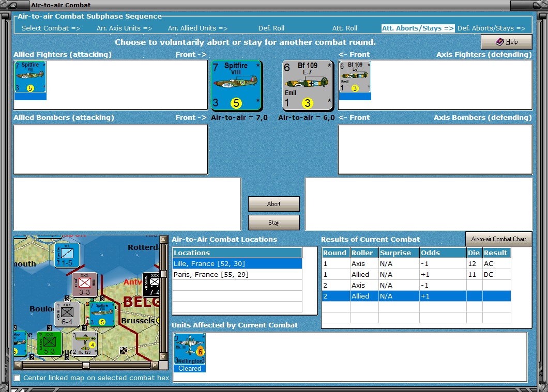This screenshot has width=548, height=392.
Task: Click the blue 1-5 cavalry counter on map
Action: [x=67, y=256]
